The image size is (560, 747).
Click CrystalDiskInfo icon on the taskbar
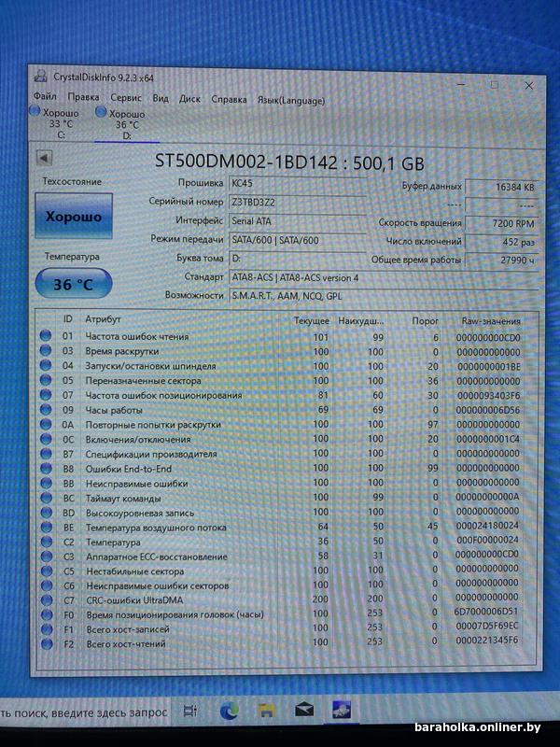pos(342,710)
